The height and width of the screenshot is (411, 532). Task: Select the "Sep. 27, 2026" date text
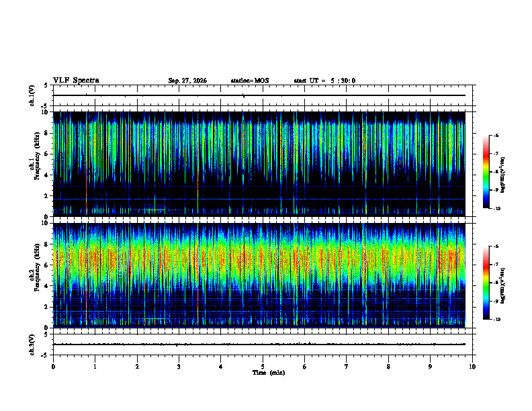(x=187, y=81)
